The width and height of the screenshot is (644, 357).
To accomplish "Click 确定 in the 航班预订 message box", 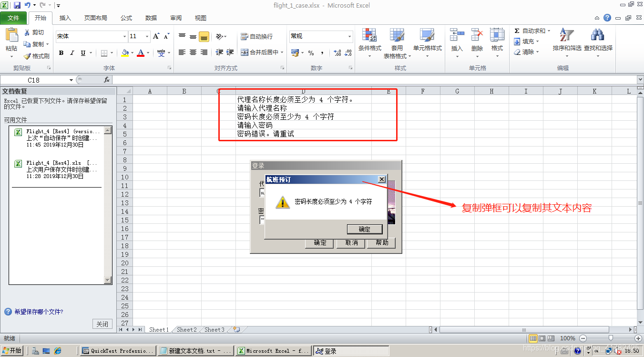I will [365, 229].
